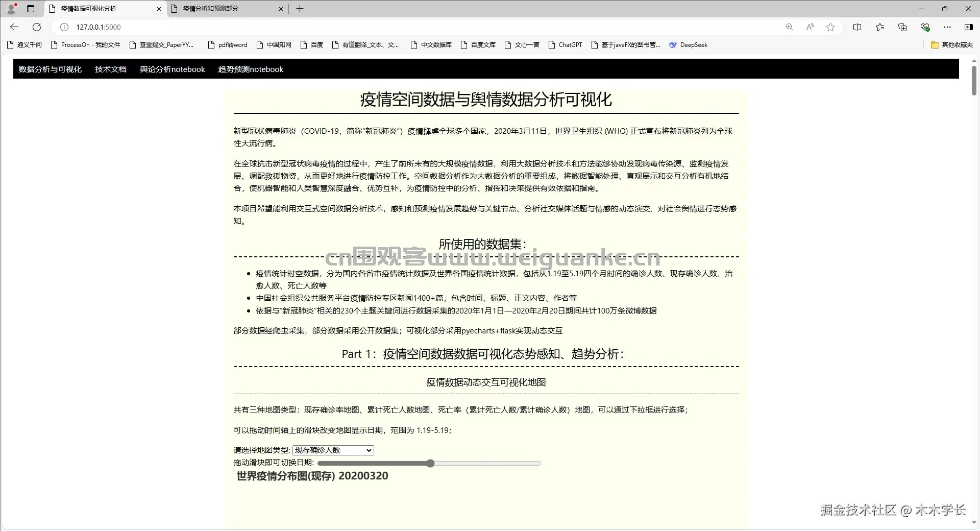Click the scrollbar down arrow
This screenshot has width=980, height=531.
[974, 523]
